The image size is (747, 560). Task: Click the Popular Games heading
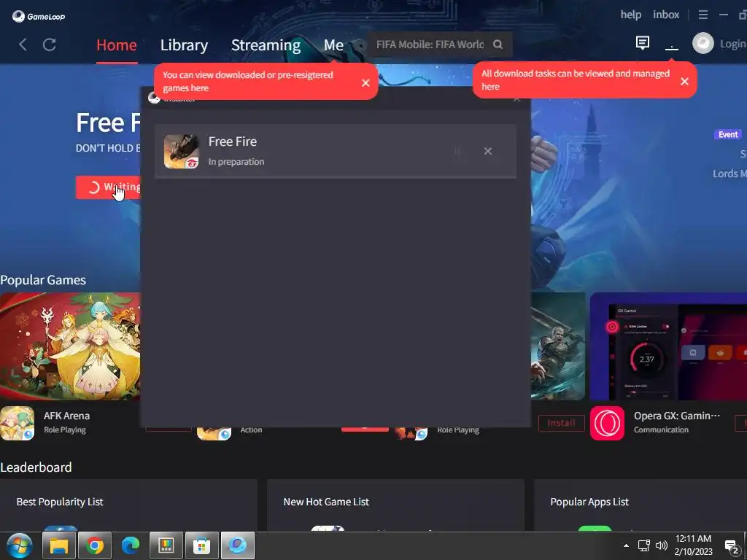[43, 280]
